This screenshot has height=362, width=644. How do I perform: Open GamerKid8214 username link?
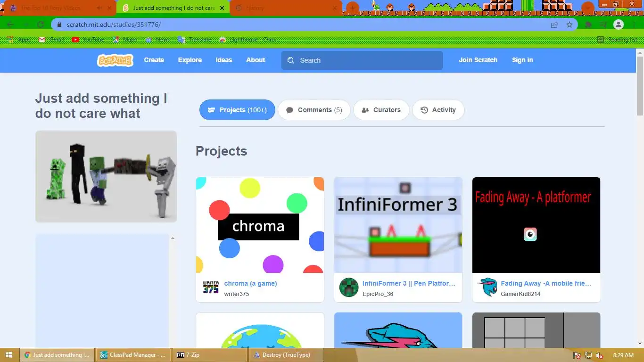[520, 294]
